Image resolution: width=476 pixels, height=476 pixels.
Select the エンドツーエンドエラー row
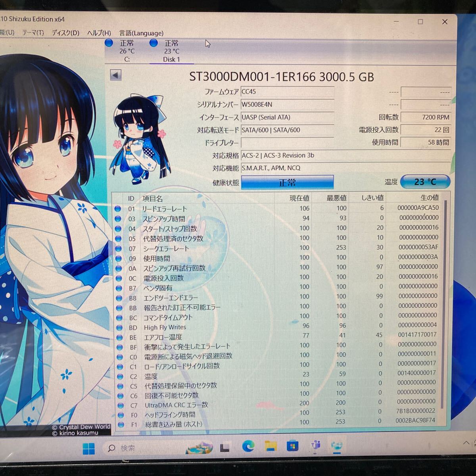click(277, 297)
